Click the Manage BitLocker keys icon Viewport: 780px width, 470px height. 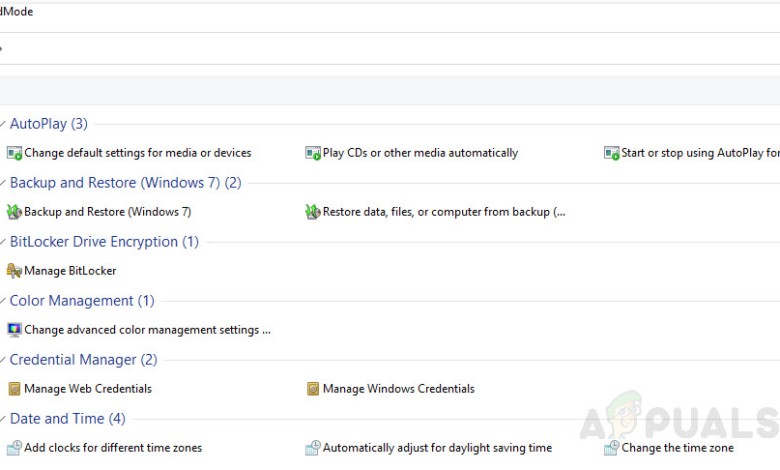(14, 271)
